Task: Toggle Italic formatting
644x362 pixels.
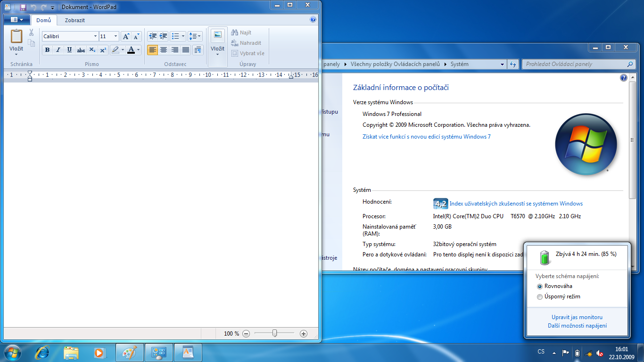Action: coord(58,50)
